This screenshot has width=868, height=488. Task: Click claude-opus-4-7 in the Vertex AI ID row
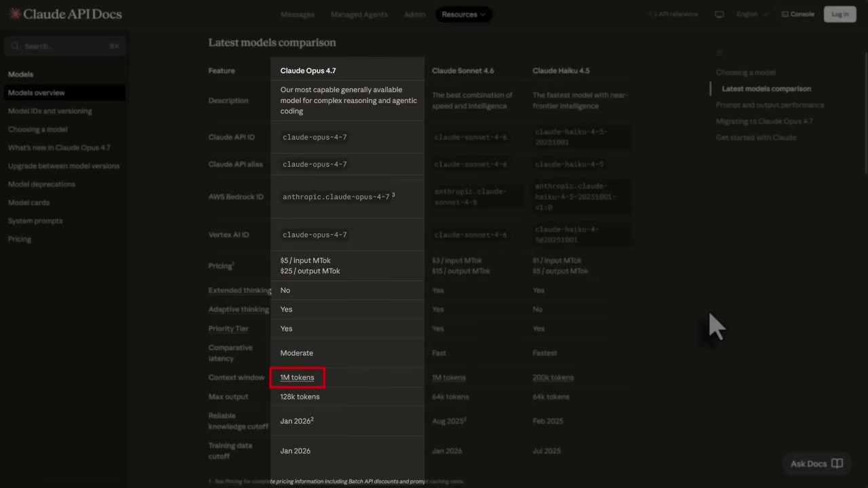(315, 235)
